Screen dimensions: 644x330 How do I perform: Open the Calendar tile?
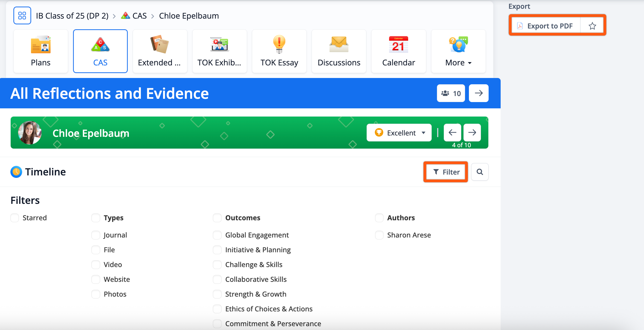(x=398, y=51)
